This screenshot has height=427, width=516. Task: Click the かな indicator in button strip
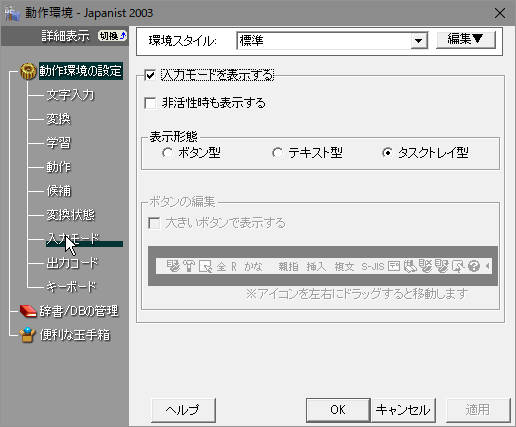[253, 267]
